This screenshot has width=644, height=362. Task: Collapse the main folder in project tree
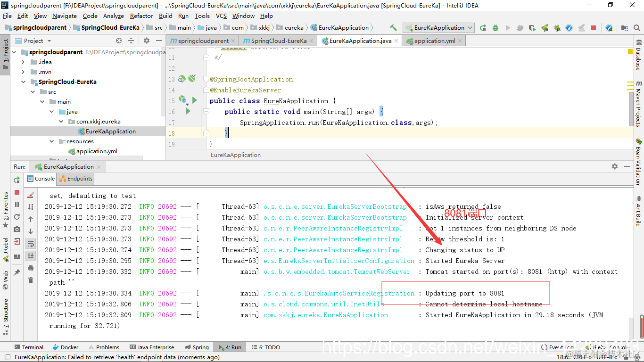click(42, 101)
